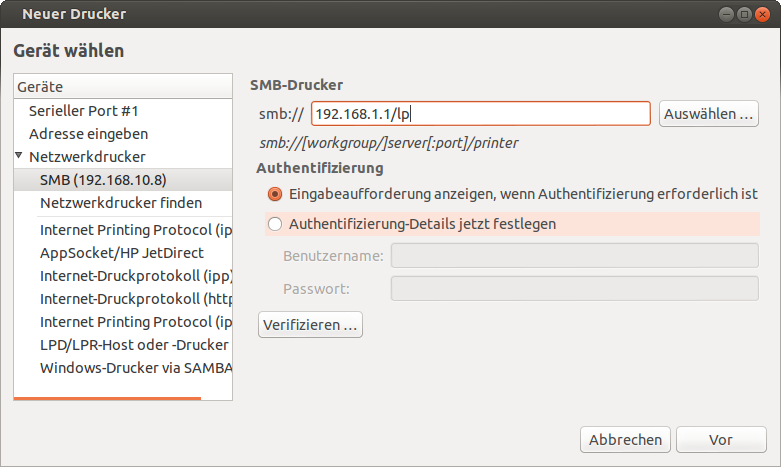Select AppSocket/HP JetDirect entry

click(x=123, y=253)
